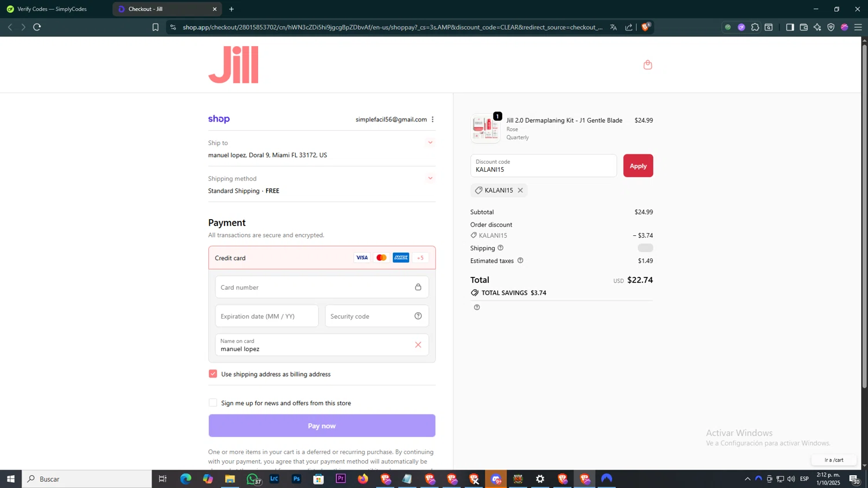Image resolution: width=868 pixels, height=488 pixels.
Task: Open the Brave VPN shield icon
Action: pyautogui.click(x=831, y=27)
